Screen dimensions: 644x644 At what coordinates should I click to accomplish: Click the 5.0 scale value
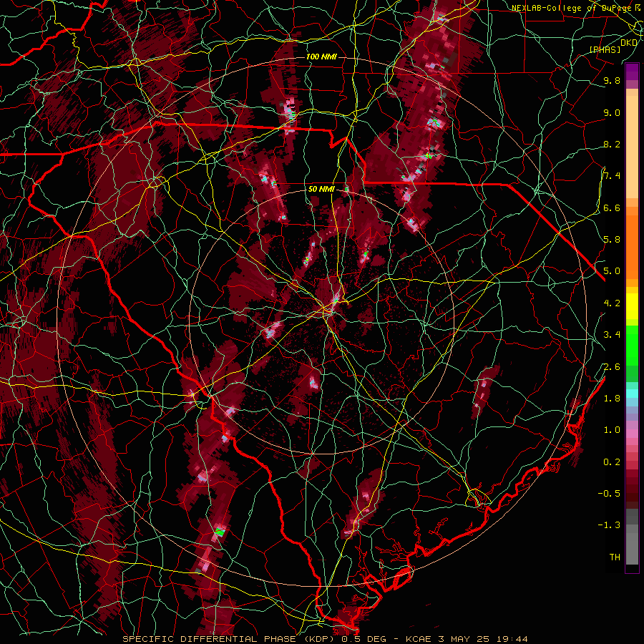click(612, 271)
